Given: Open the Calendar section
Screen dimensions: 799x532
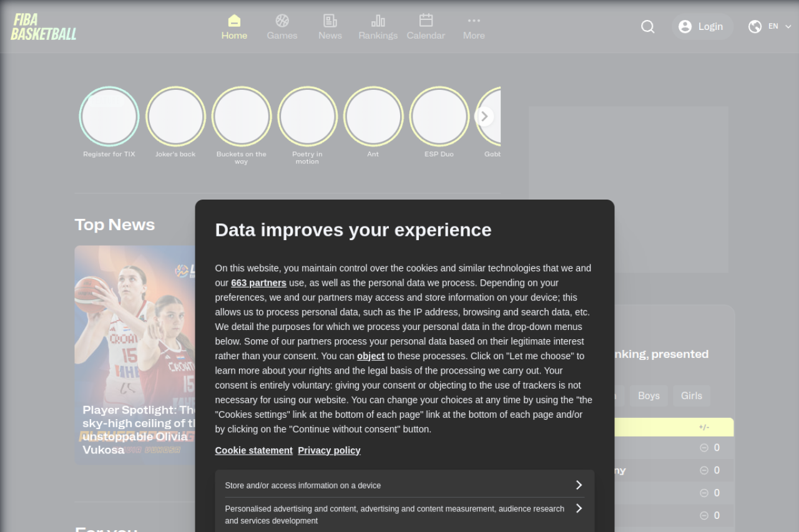Looking at the screenshot, I should [x=426, y=27].
